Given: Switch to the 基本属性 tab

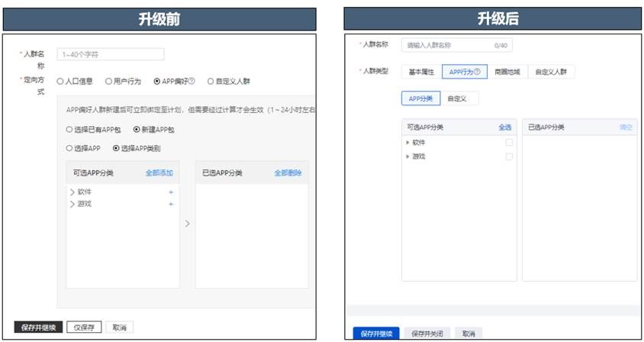Looking at the screenshot, I should coord(421,72).
